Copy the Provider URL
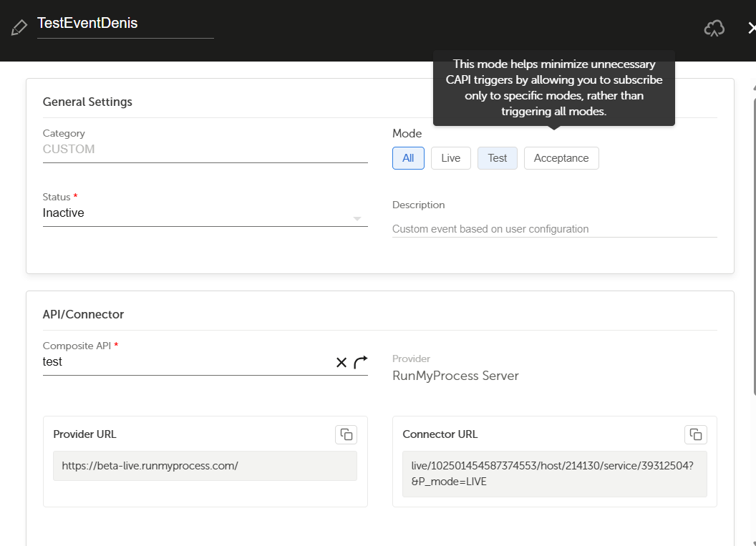This screenshot has width=756, height=546. coord(346,434)
